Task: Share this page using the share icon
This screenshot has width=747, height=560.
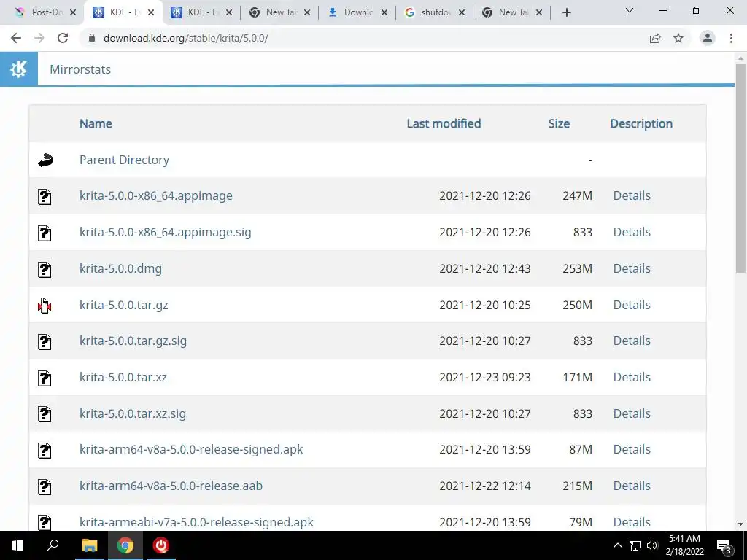Action: click(x=655, y=38)
